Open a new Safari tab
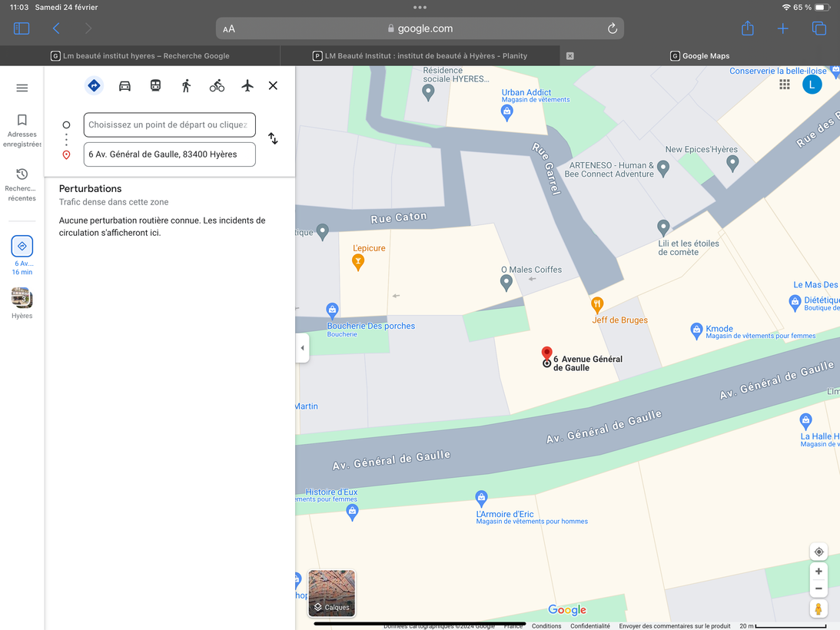 pyautogui.click(x=782, y=28)
